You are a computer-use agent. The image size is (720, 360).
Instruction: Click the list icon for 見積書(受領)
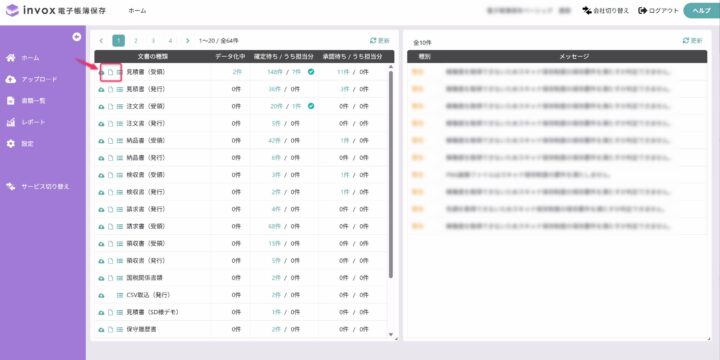point(120,72)
